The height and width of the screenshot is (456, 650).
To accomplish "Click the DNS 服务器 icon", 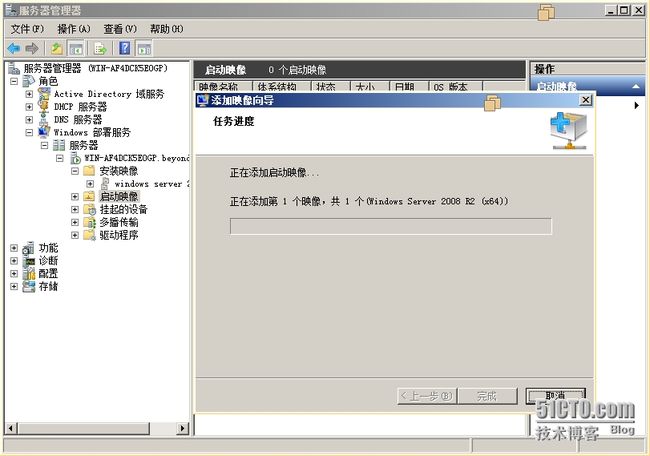I will click(44, 119).
